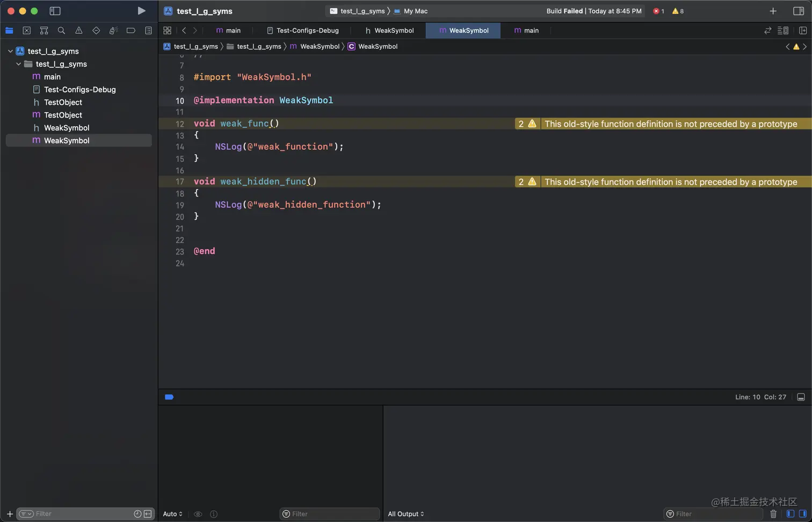Viewport: 812px width, 522px height.
Task: Show the Source Control navigator
Action: (x=26, y=31)
